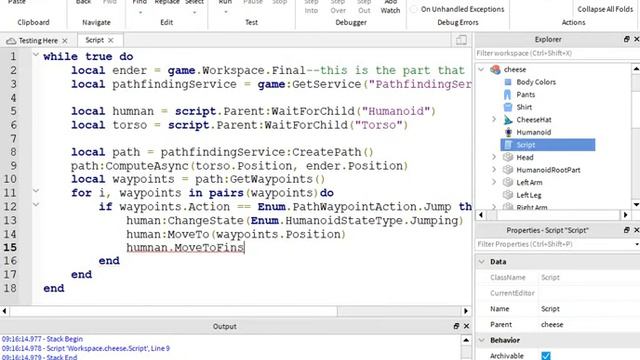Switch to the Script tab
The width and height of the screenshot is (640, 360).
click(x=94, y=40)
